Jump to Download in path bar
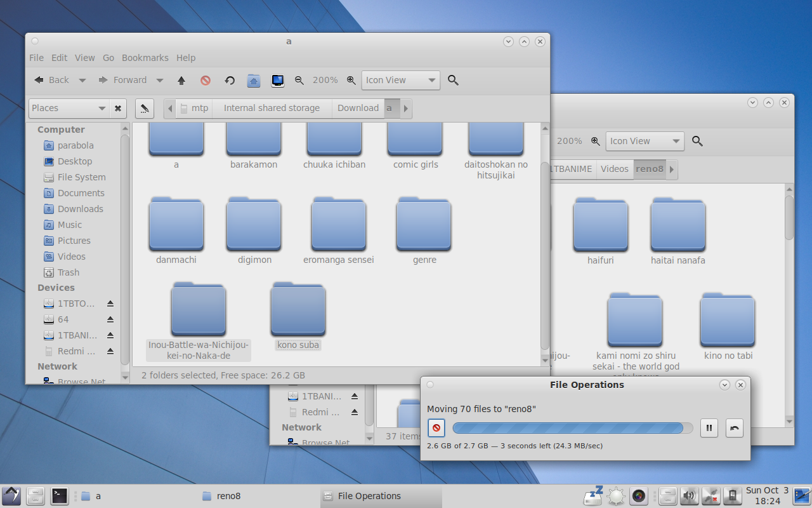 click(358, 108)
